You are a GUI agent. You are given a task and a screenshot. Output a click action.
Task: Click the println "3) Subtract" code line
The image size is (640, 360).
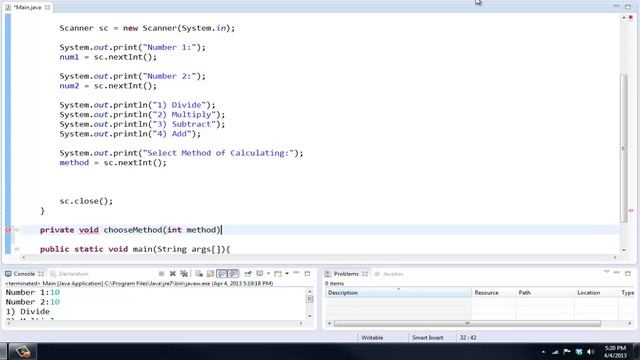(x=142, y=124)
